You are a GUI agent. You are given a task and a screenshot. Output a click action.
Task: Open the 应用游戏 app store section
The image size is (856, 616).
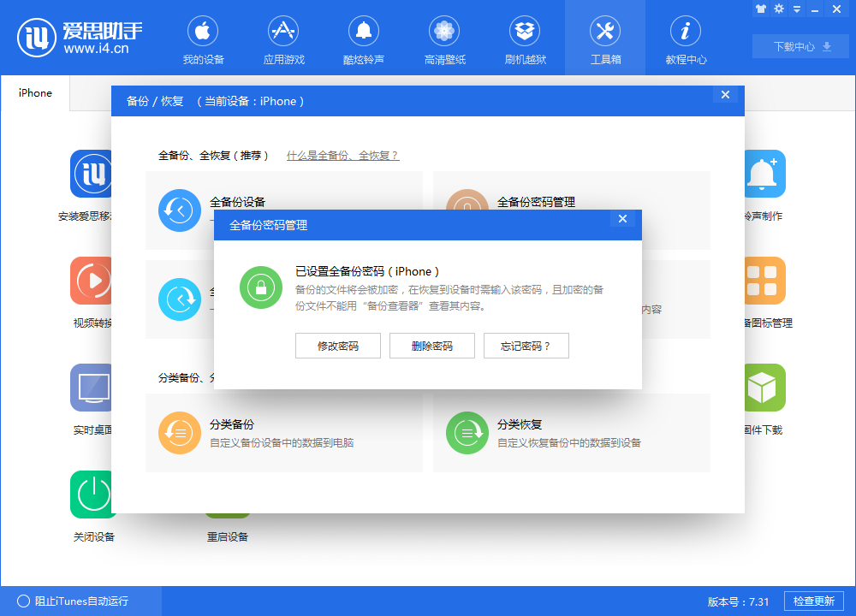(282, 38)
